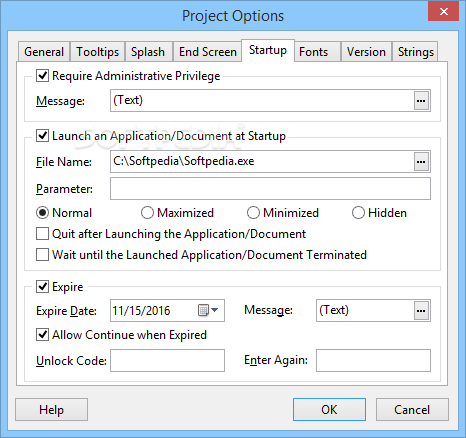466x438 pixels.
Task: Open Help for Project Options
Action: pyautogui.click(x=51, y=409)
